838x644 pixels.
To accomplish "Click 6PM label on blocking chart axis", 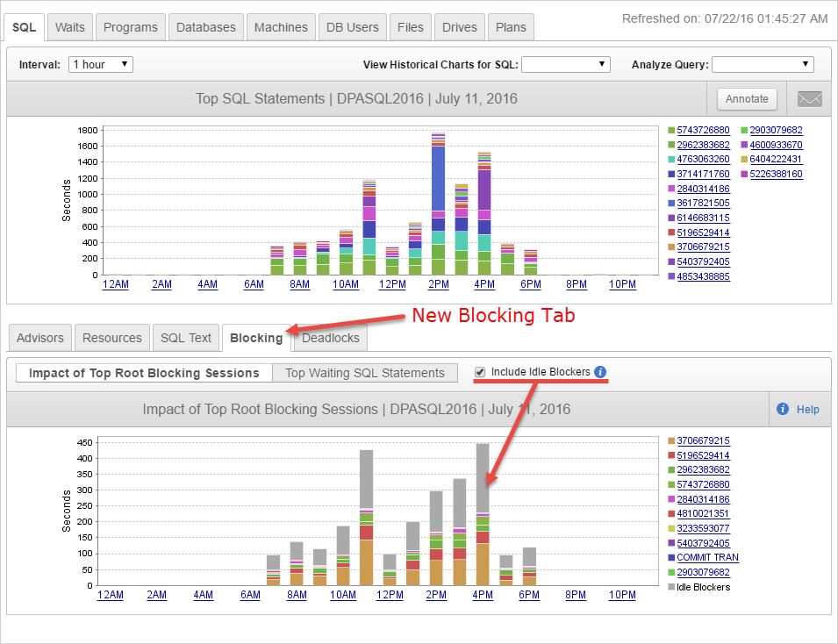I will click(529, 595).
